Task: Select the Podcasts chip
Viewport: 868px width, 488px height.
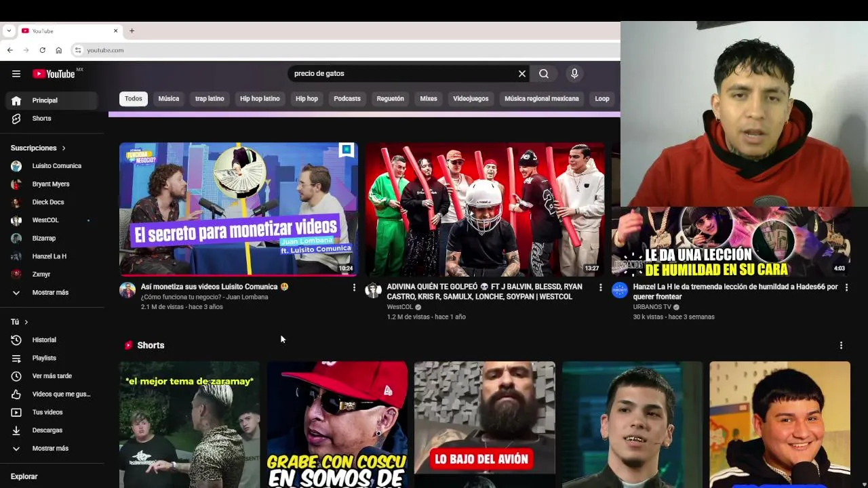Action: [347, 99]
